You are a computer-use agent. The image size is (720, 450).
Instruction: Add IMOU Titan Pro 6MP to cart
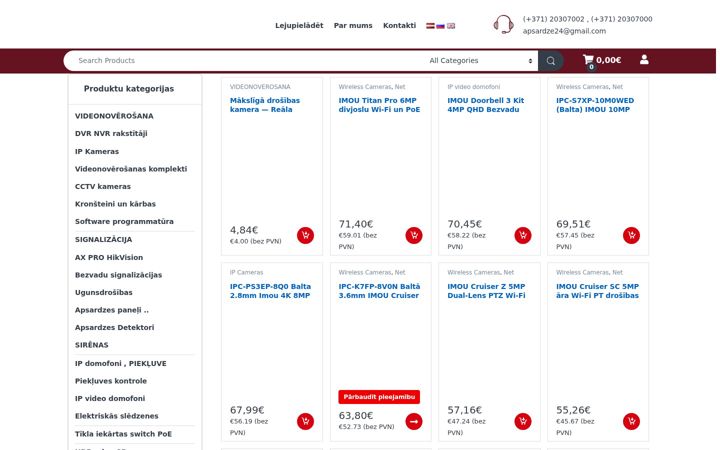click(414, 236)
